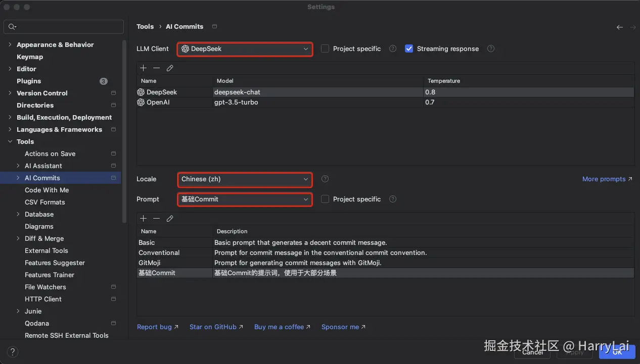Expand the Appearance & Behavior tree node
The height and width of the screenshot is (364, 640).
click(10, 45)
